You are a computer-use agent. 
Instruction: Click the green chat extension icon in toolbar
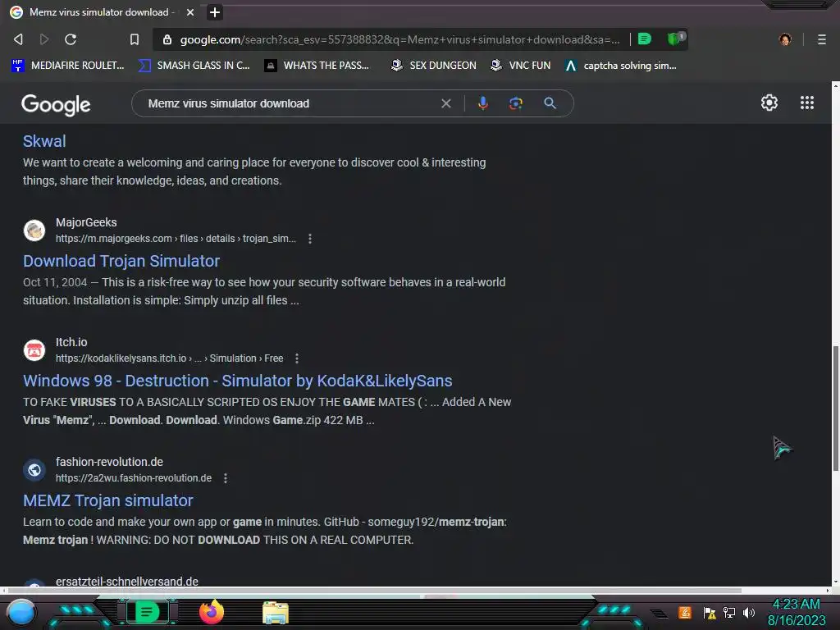pyautogui.click(x=645, y=39)
